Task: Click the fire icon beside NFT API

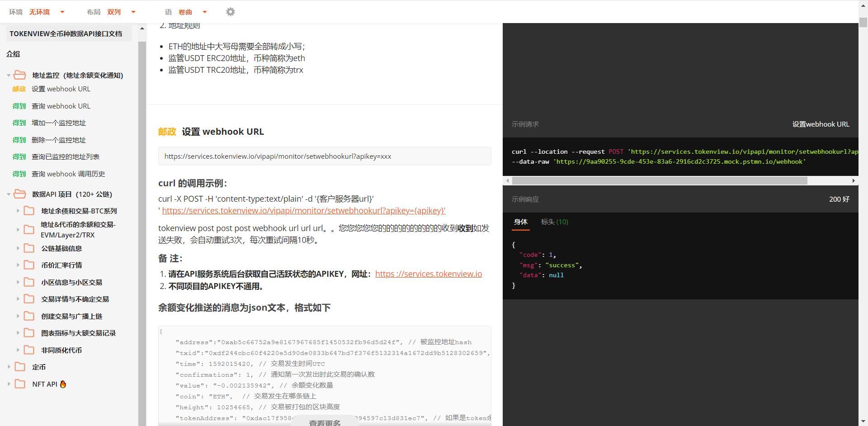Action: pyautogui.click(x=63, y=384)
